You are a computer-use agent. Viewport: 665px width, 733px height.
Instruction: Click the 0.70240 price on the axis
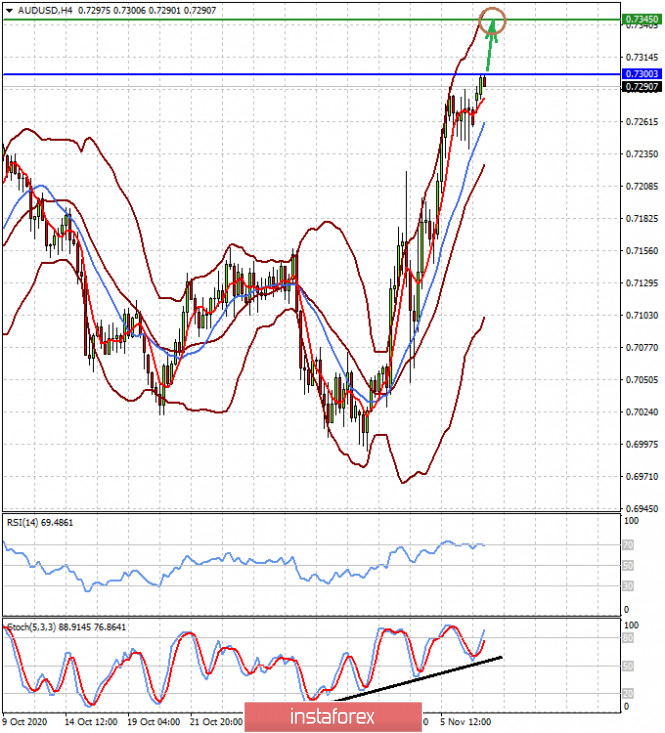point(642,412)
